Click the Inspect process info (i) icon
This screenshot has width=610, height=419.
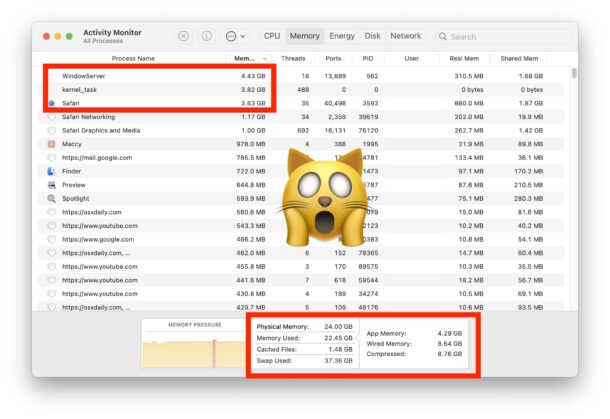pos(207,36)
